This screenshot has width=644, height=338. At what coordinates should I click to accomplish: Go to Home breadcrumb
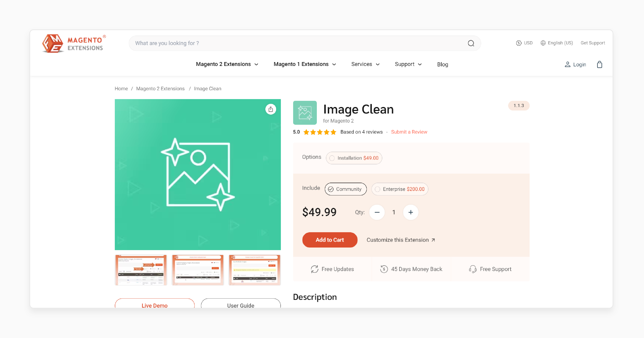pos(121,89)
